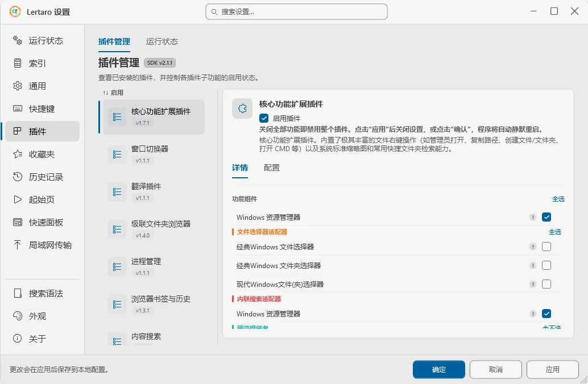Click the 文件选择器适配器 section heading
Screen dimensions: 588x384
point(262,232)
